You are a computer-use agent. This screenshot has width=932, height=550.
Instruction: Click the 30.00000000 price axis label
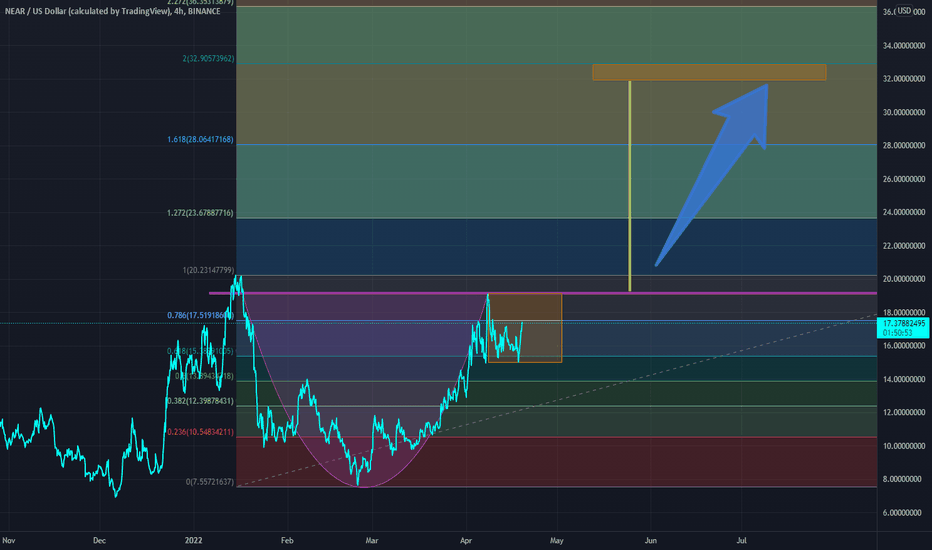point(903,112)
